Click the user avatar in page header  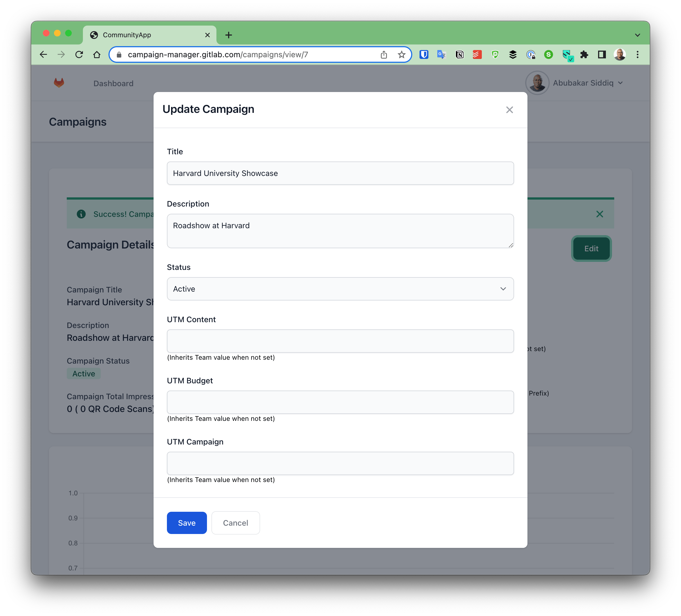[x=537, y=83]
